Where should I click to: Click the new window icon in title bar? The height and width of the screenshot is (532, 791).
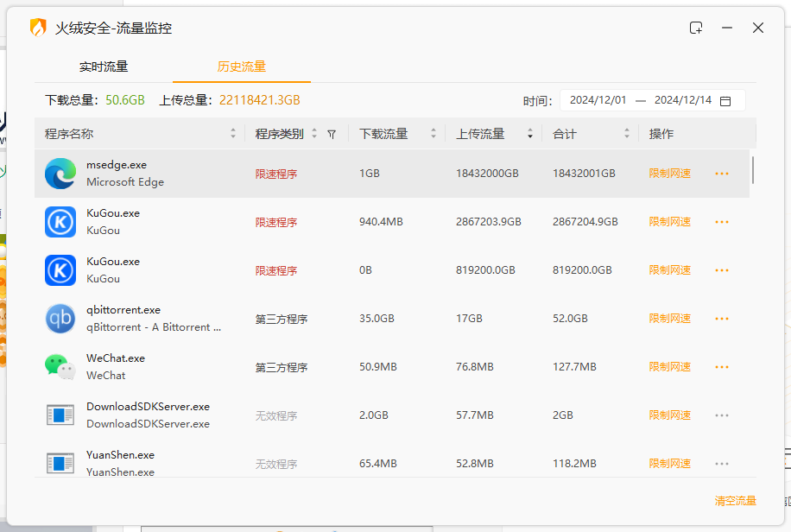pyautogui.click(x=696, y=28)
